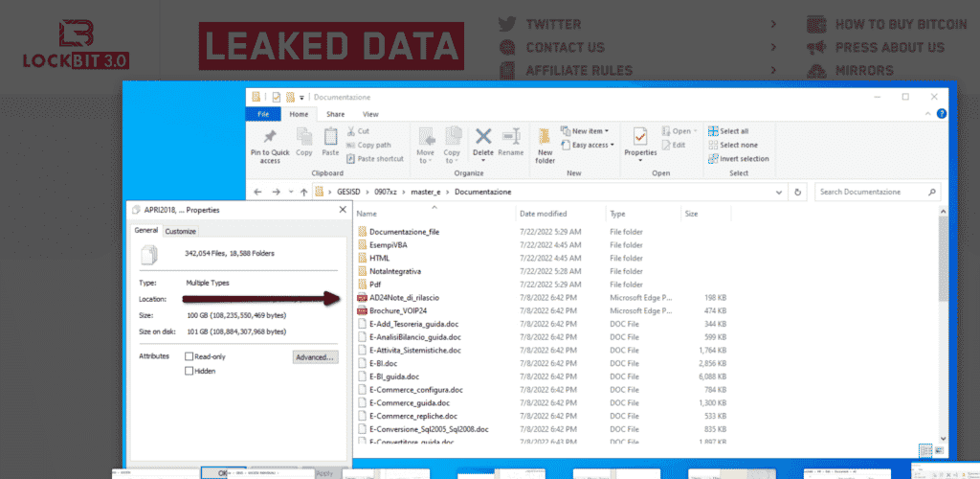980x479 pixels.
Task: Open the HOW TO BUY BITCOIN link
Action: click(902, 24)
